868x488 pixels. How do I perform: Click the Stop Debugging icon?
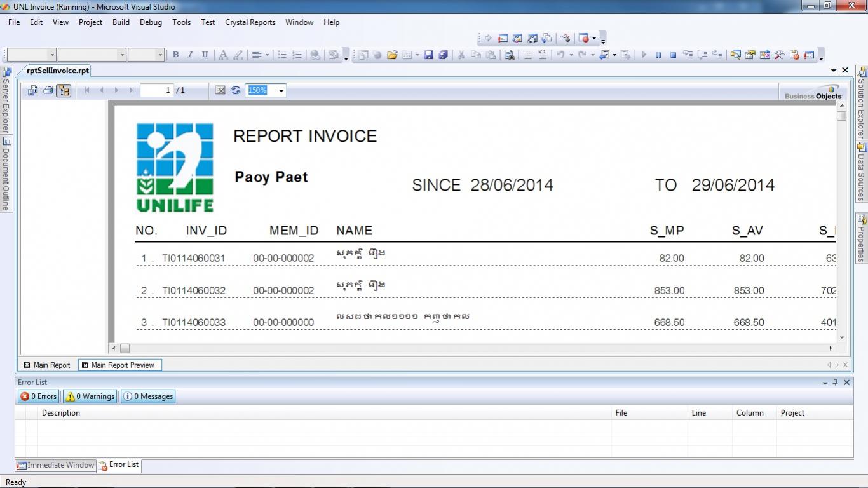click(673, 55)
